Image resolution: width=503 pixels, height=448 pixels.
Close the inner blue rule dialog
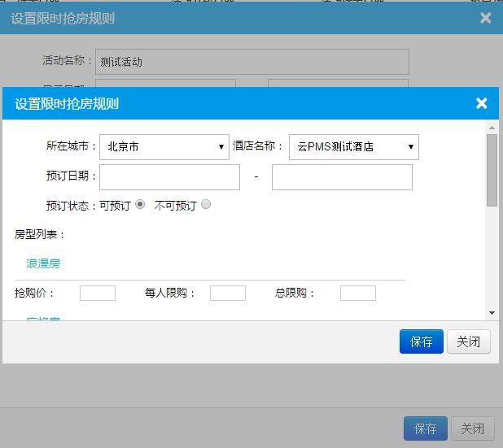tap(481, 103)
